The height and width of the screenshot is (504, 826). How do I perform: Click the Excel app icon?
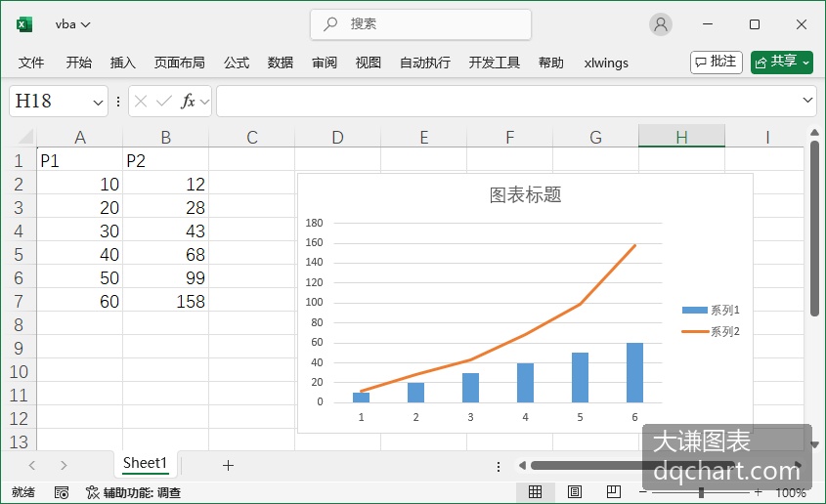pyautogui.click(x=24, y=24)
